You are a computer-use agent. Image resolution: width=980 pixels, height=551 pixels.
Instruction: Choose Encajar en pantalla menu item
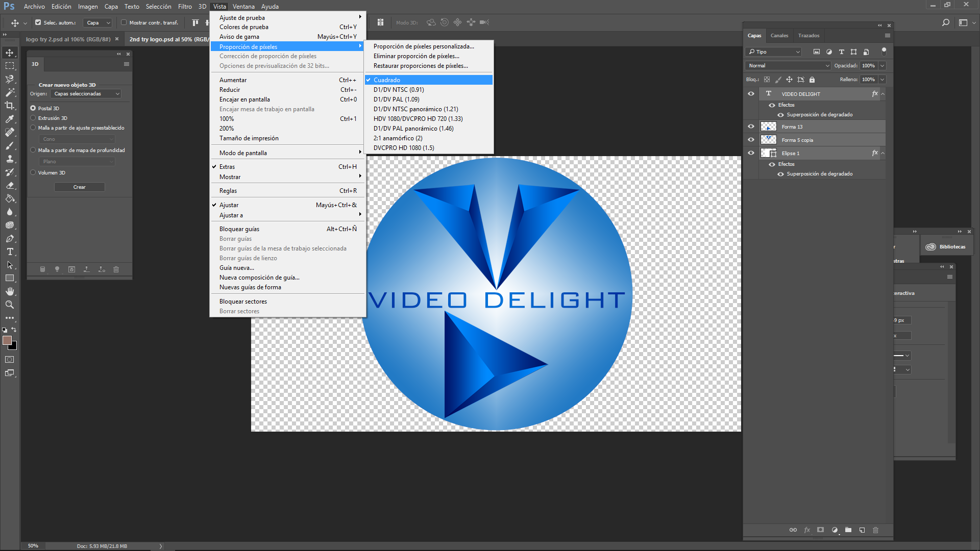click(288, 99)
